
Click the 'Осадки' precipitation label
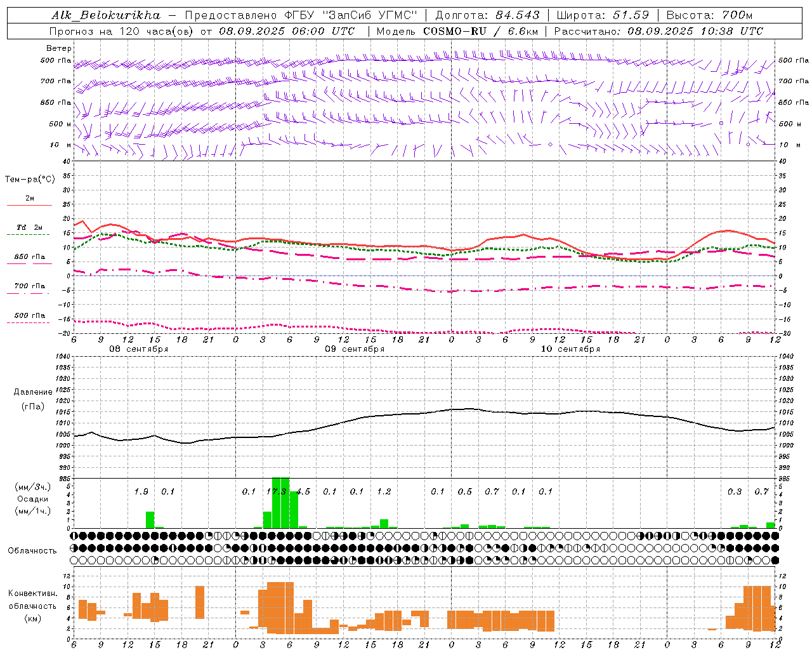coord(33,499)
